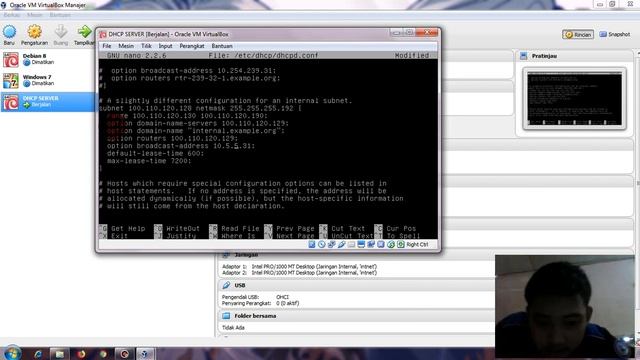Open File Explorer folder from taskbar
Screen dimensions: 640x360
pyautogui.click(x=60, y=354)
